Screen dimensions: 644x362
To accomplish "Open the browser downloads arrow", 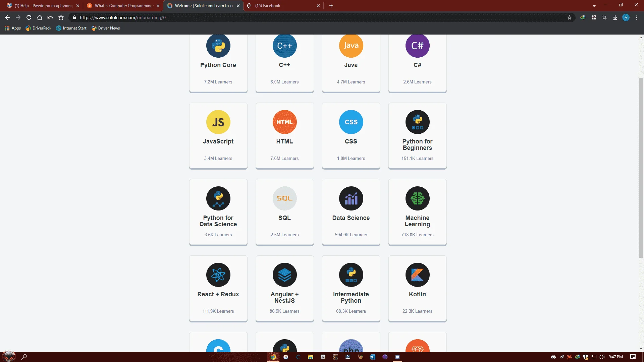I will [x=615, y=17].
